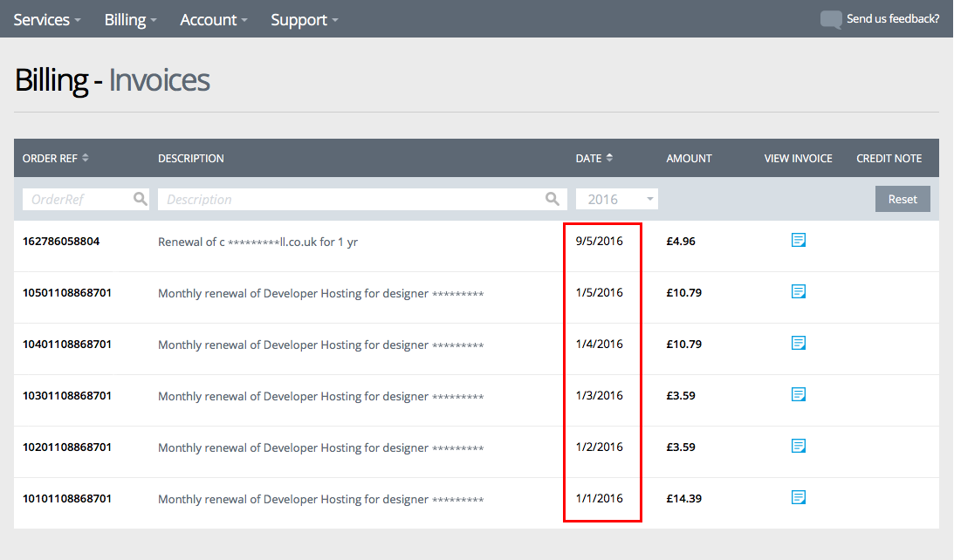Click the CREDIT NOTE column header
The height and width of the screenshot is (560, 954).
pos(889,158)
